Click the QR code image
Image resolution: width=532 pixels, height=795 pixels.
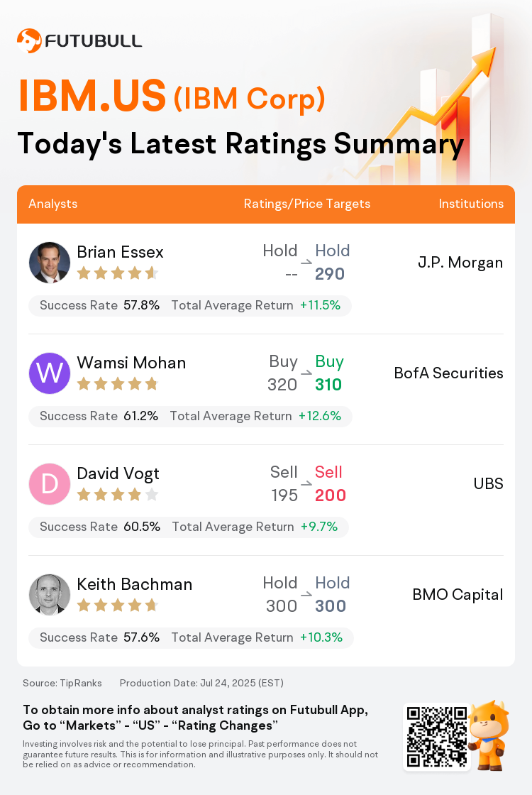tap(437, 737)
